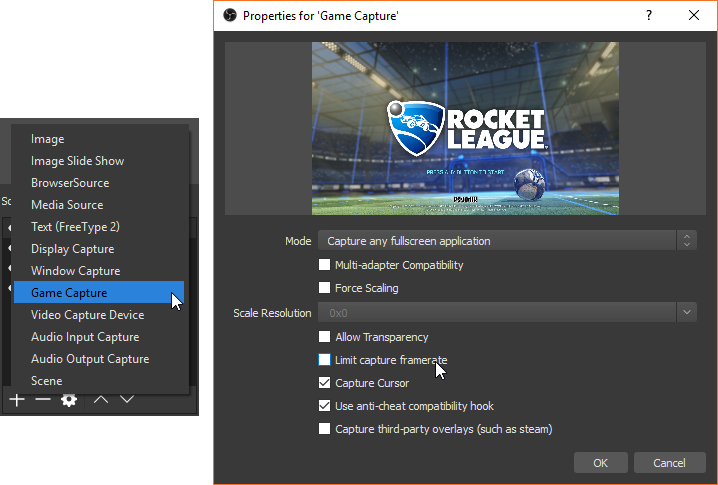Click the Rocket League preview image
The width and height of the screenshot is (718, 485).
465,128
